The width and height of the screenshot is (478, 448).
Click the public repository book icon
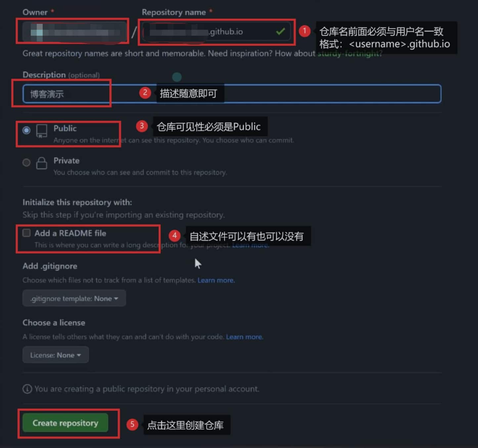(42, 131)
